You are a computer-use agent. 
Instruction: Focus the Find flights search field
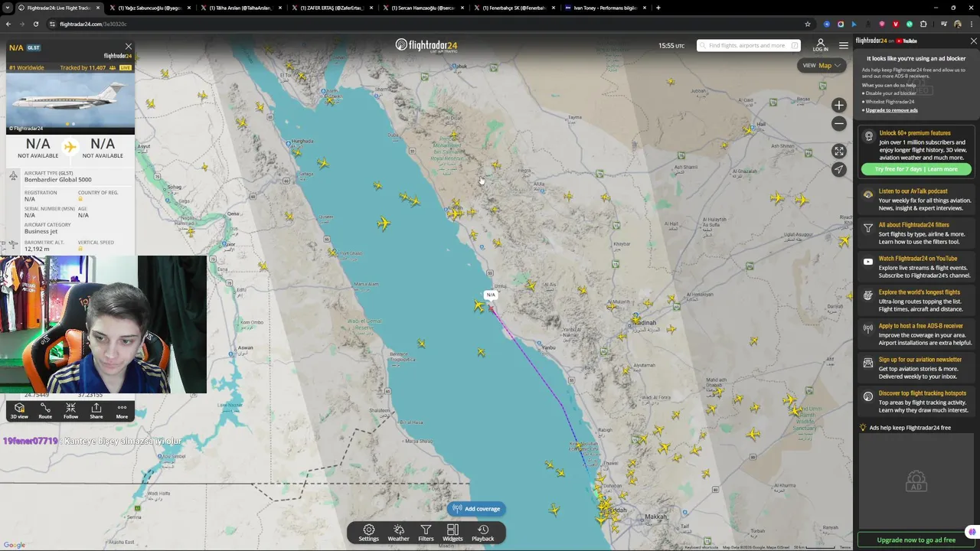(749, 46)
